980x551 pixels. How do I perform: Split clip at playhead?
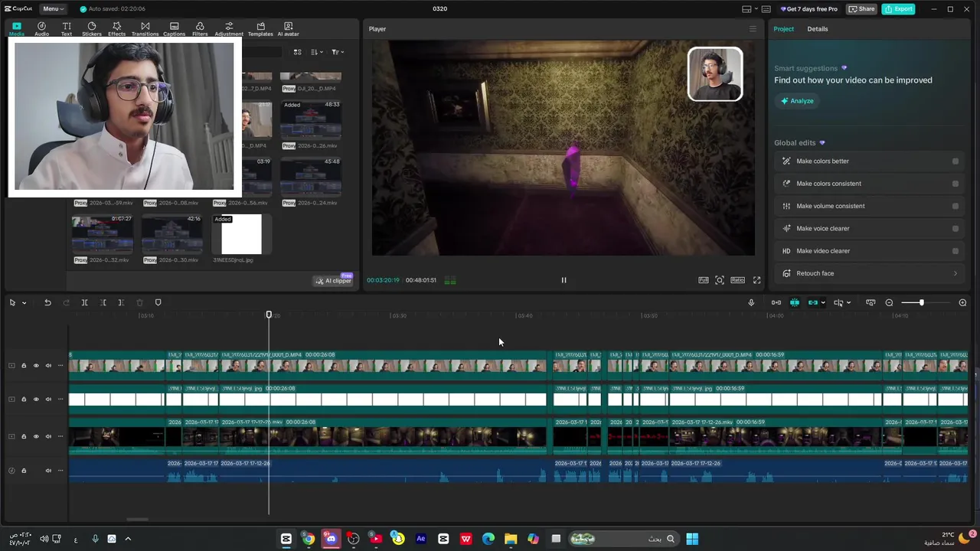point(84,302)
